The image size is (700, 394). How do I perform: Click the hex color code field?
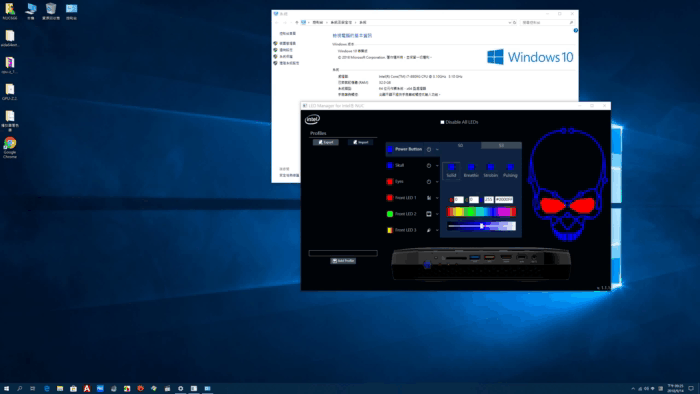tap(504, 200)
